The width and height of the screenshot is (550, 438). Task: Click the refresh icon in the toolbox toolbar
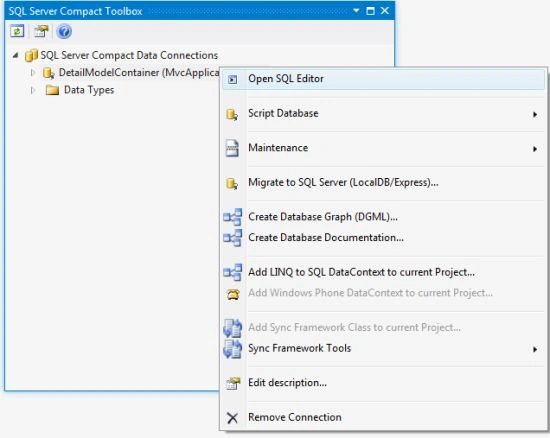(x=17, y=32)
